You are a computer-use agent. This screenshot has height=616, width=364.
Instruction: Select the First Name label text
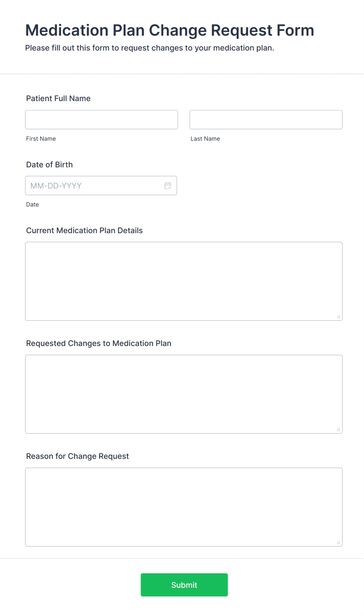click(x=41, y=138)
